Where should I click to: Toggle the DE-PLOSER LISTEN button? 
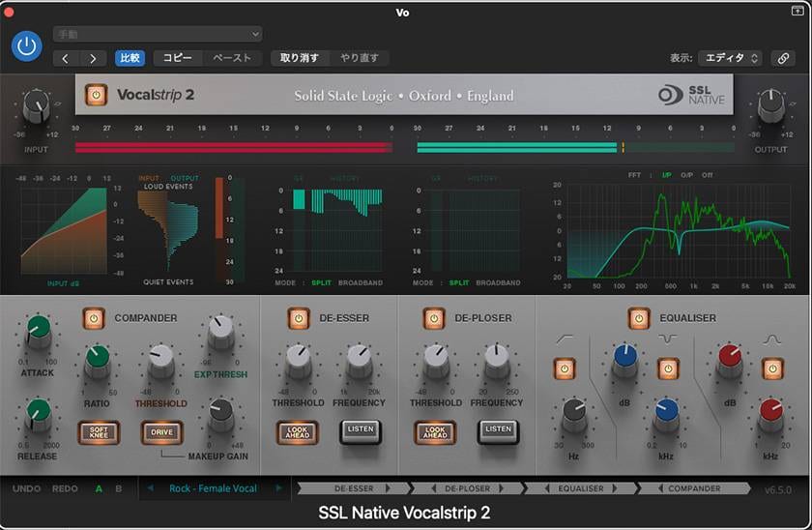coord(498,431)
